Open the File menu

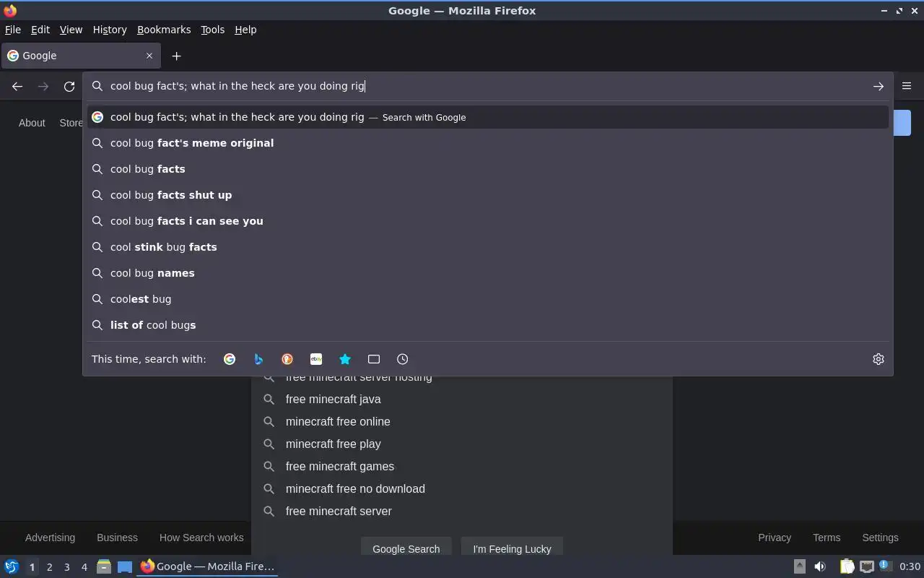[13, 30]
